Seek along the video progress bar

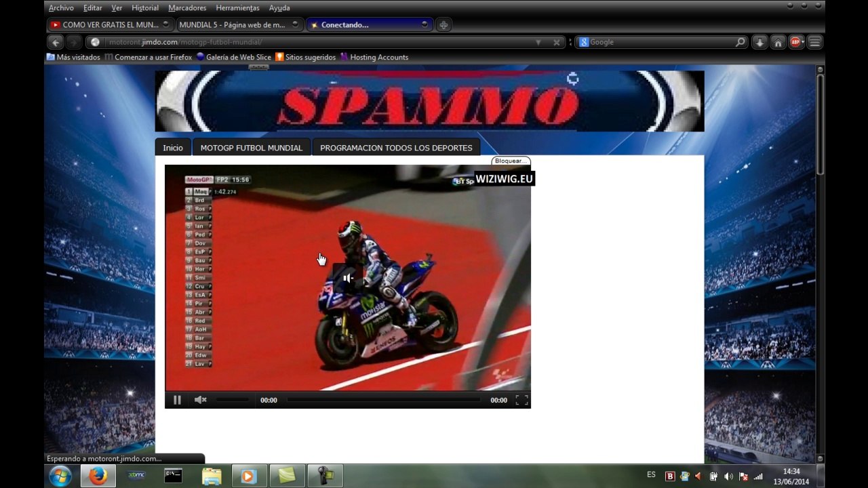pos(384,400)
